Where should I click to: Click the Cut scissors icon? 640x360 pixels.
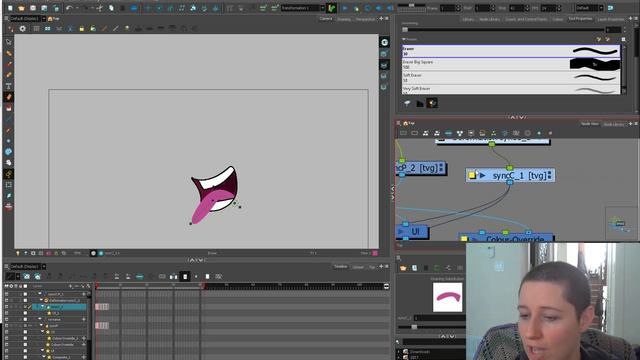click(100, 8)
